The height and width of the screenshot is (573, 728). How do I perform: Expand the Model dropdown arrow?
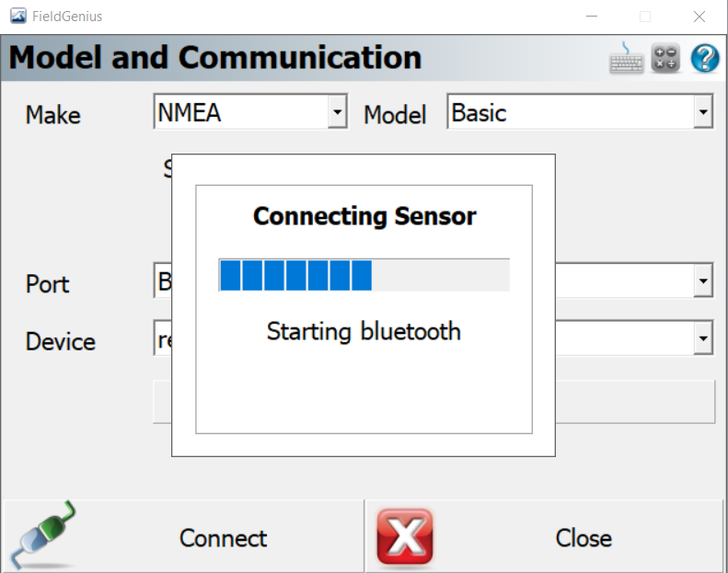pos(703,111)
